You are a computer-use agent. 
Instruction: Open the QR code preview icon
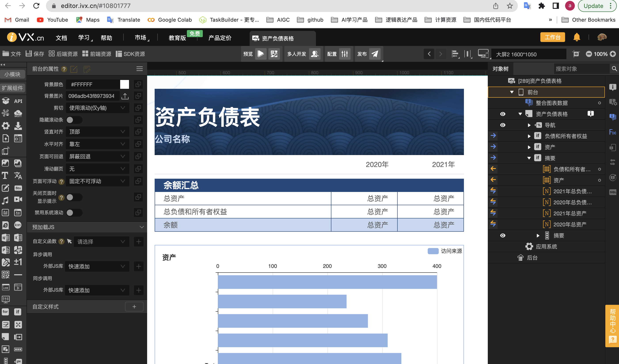coord(274,54)
